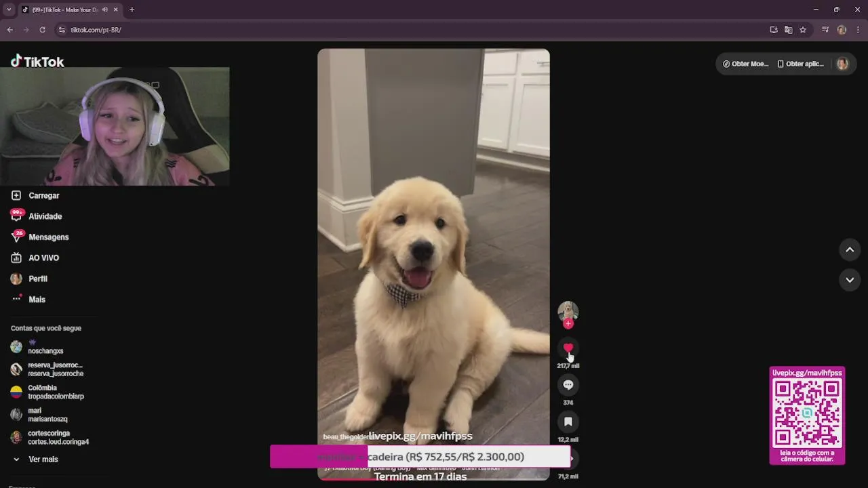Open TikTok profile avatar top right
868x488 pixels.
[842, 64]
